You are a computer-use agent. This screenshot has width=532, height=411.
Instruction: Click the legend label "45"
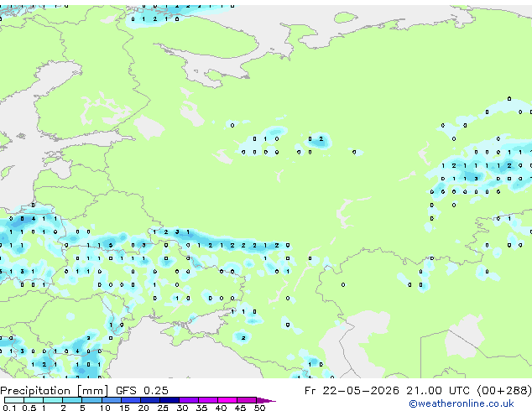click(x=240, y=408)
